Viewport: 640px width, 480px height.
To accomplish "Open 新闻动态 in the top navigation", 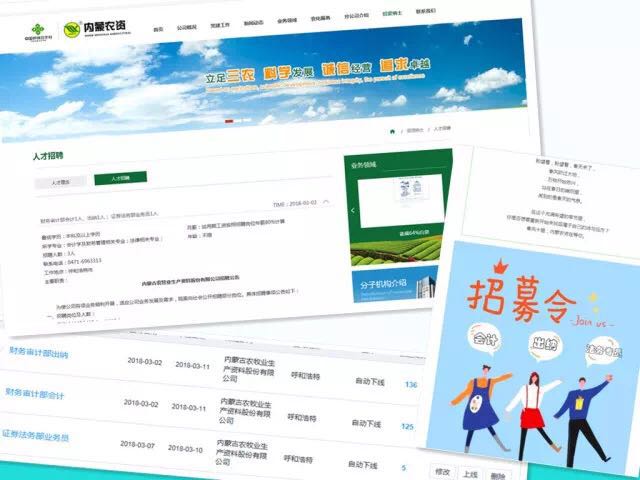I will point(253,23).
